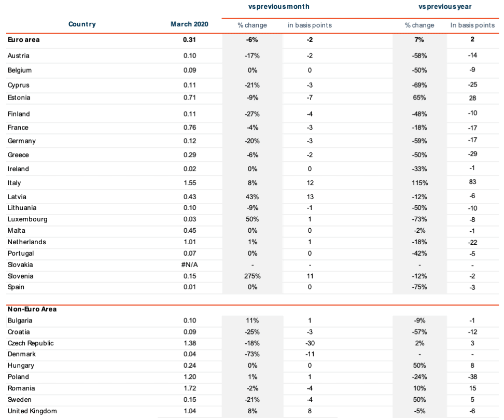The width and height of the screenshot is (504, 420).
Task: Select the Netherlands row label
Action: click(26, 242)
